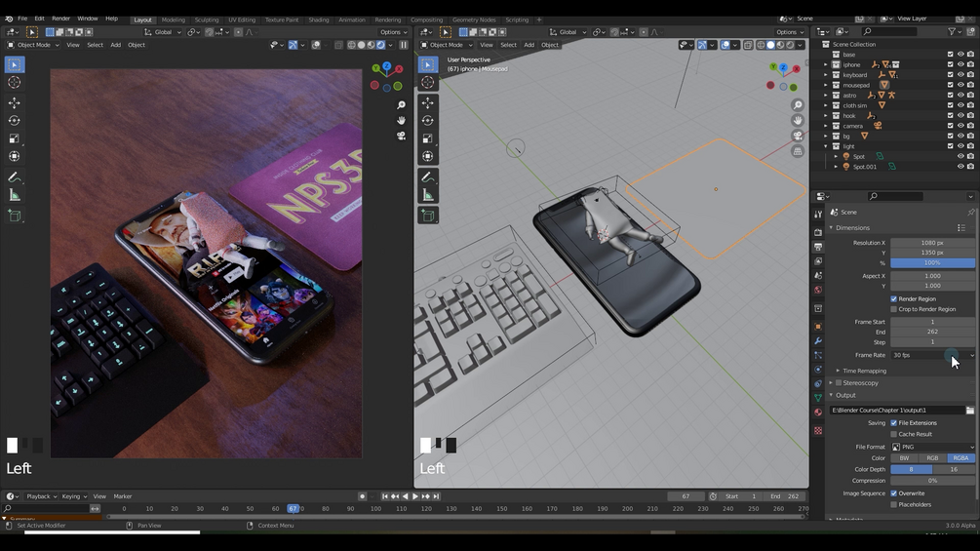The width and height of the screenshot is (980, 551).
Task: Select the Rotate tool in left viewport
Action: click(x=15, y=121)
